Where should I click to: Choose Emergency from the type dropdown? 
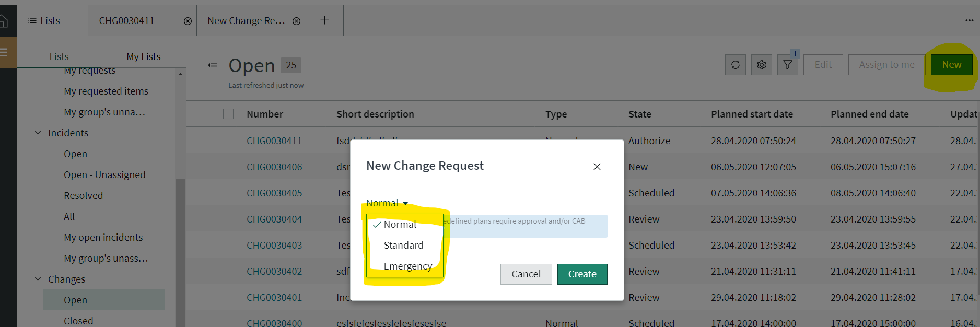point(407,266)
